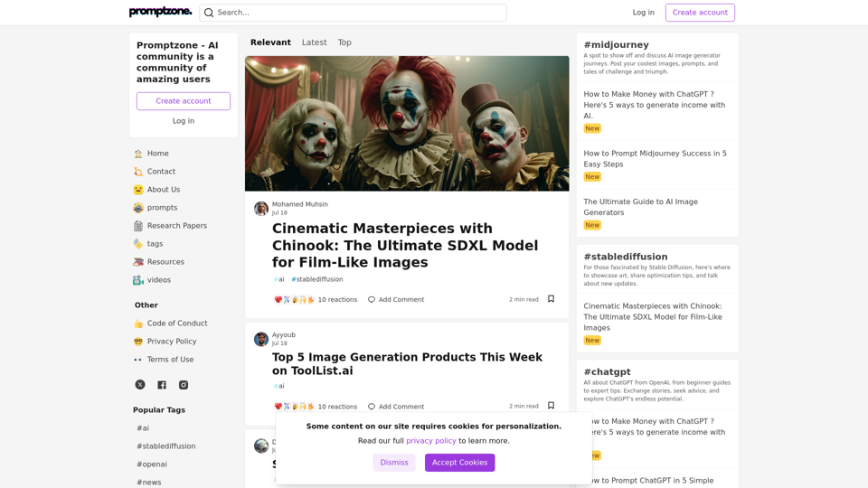Click Ayyoub's avatar

pyautogui.click(x=261, y=339)
